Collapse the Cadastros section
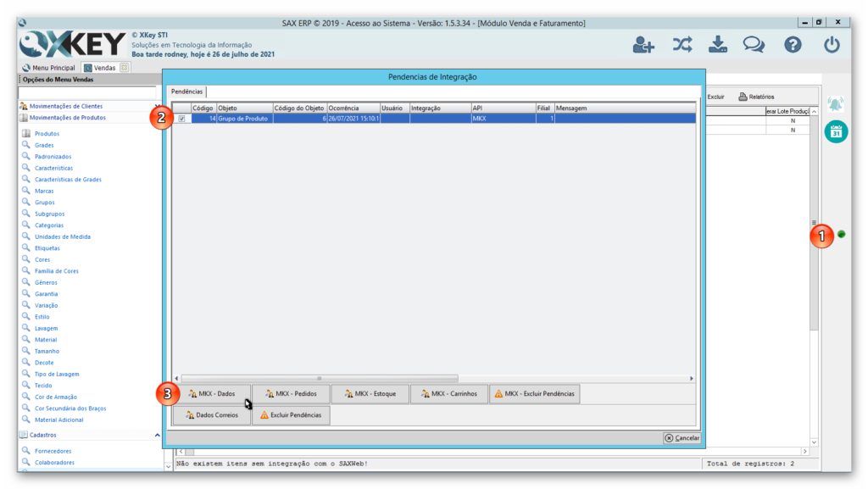Image resolution: width=868 pixels, height=489 pixels. [158, 435]
